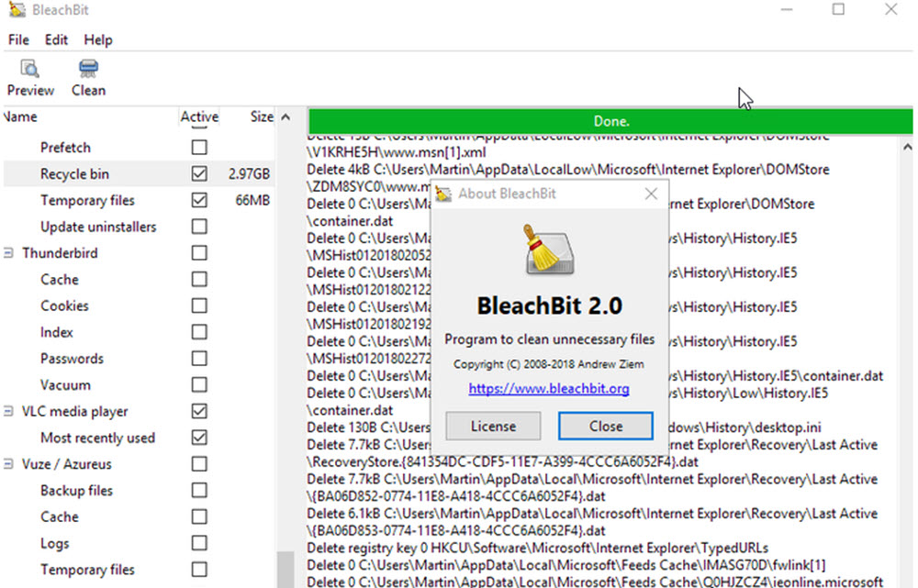Click the 'V1KRHE5H\www.msn[1].xml' log line
Screen dimensions: 918x588
click(397, 152)
